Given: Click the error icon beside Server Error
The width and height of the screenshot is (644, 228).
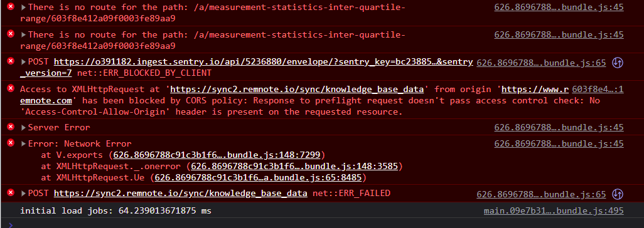Looking at the screenshot, I should (11, 128).
